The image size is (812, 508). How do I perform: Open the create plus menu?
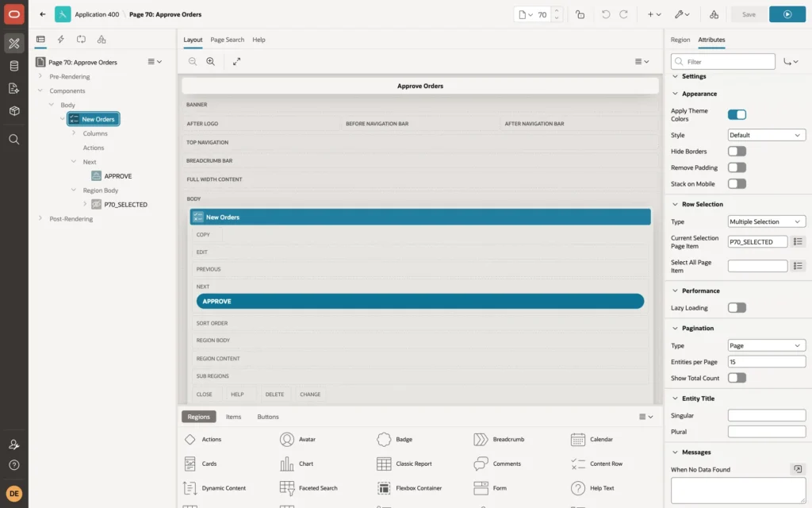pyautogui.click(x=653, y=14)
